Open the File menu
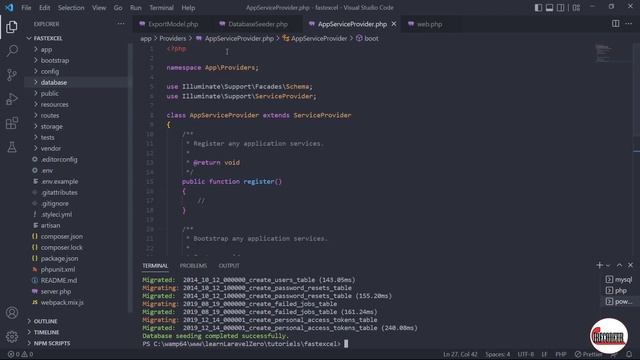Viewport: 640px width, 360px height. pyautogui.click(x=26, y=8)
